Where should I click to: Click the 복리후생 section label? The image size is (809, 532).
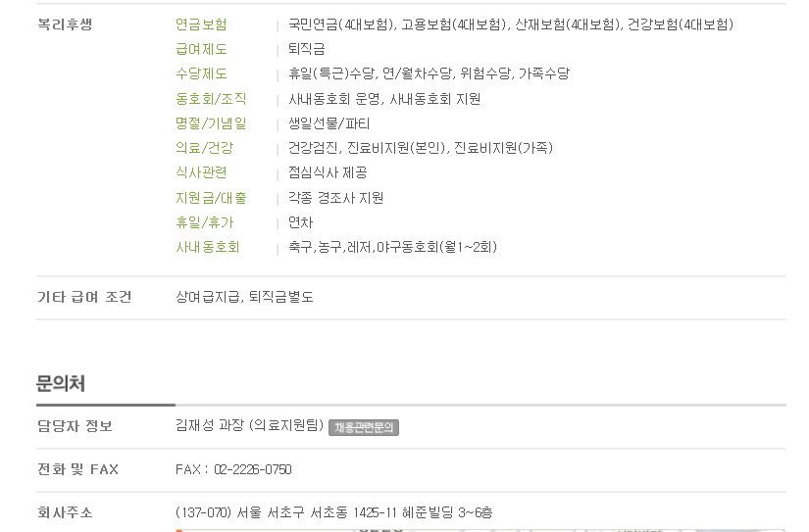click(65, 24)
